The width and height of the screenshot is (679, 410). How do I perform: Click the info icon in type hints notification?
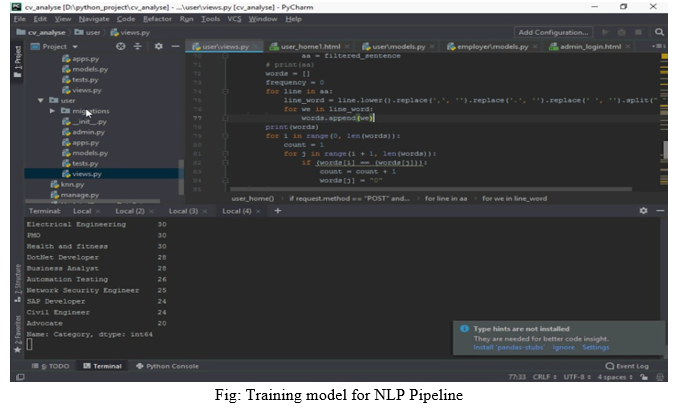464,329
